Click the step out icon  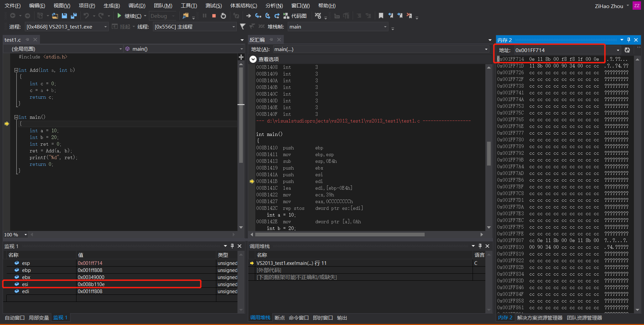click(x=277, y=16)
